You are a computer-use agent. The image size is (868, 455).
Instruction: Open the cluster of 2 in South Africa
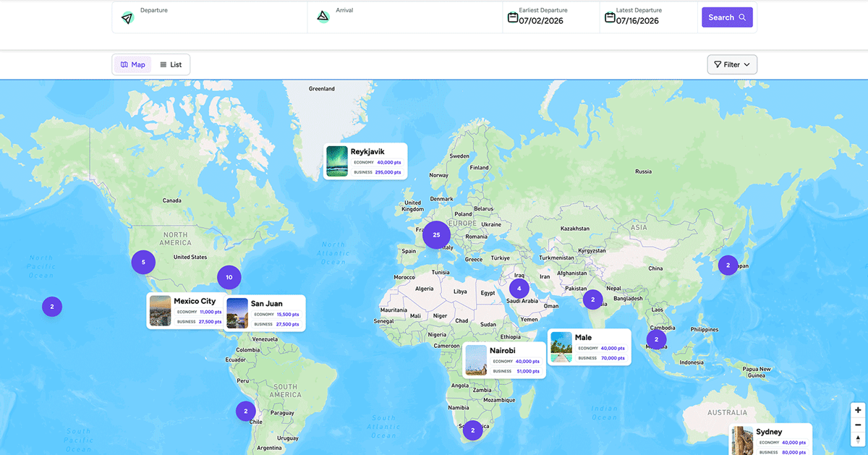click(x=472, y=430)
